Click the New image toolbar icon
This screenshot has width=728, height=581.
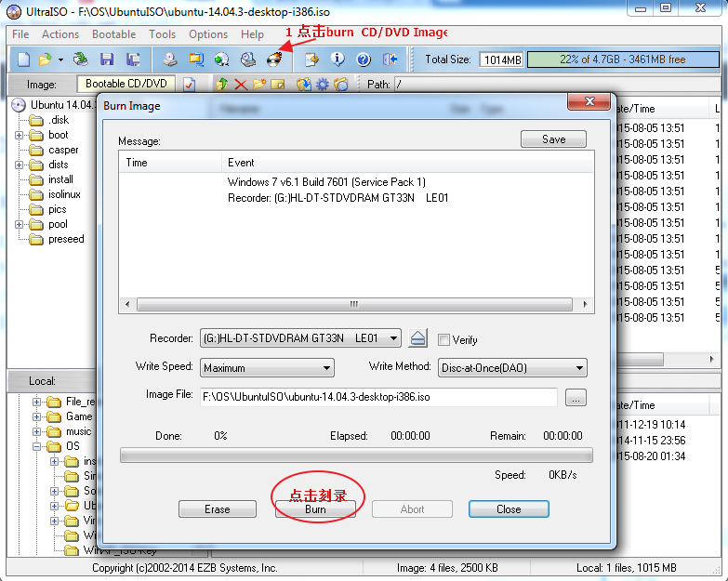coord(23,59)
